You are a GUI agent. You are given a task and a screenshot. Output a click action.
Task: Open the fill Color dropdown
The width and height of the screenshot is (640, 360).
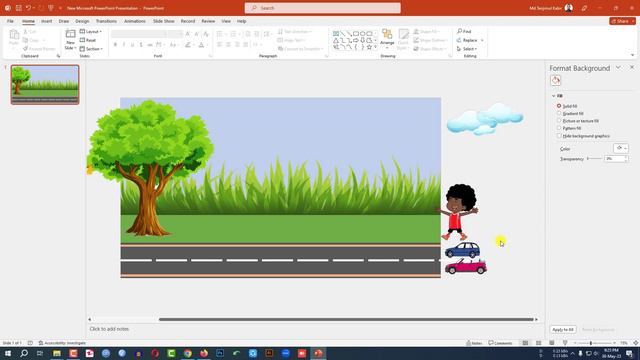click(x=621, y=148)
